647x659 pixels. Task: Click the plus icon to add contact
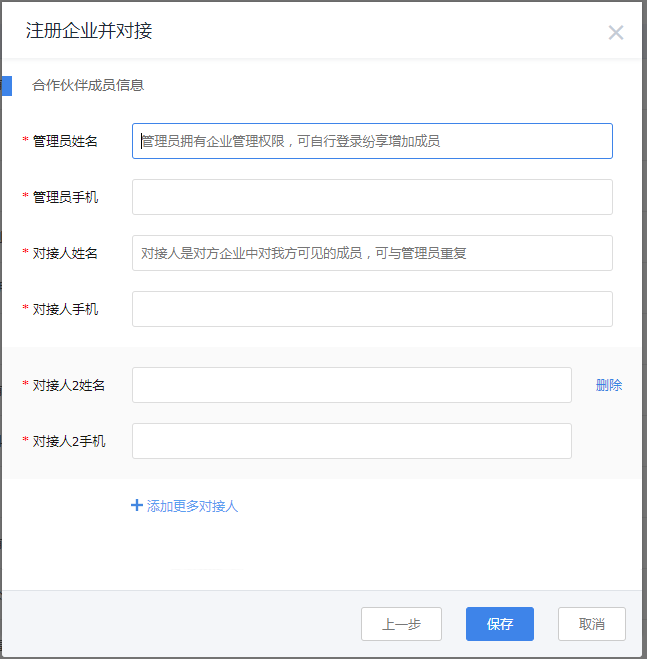click(x=137, y=505)
